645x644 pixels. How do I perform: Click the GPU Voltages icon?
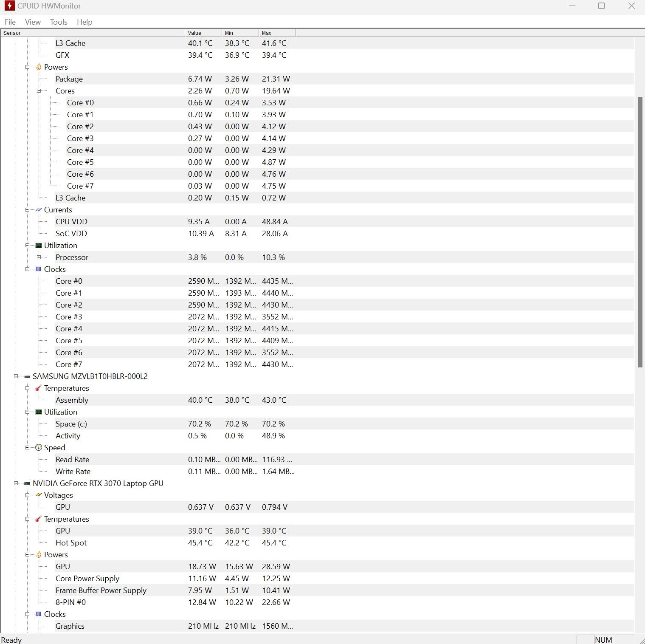[39, 495]
